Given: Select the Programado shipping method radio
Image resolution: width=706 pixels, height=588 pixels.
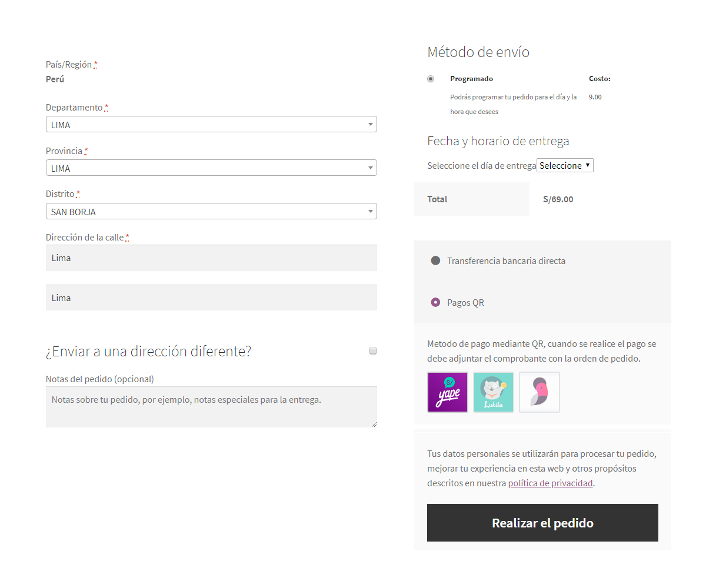Looking at the screenshot, I should [431, 79].
